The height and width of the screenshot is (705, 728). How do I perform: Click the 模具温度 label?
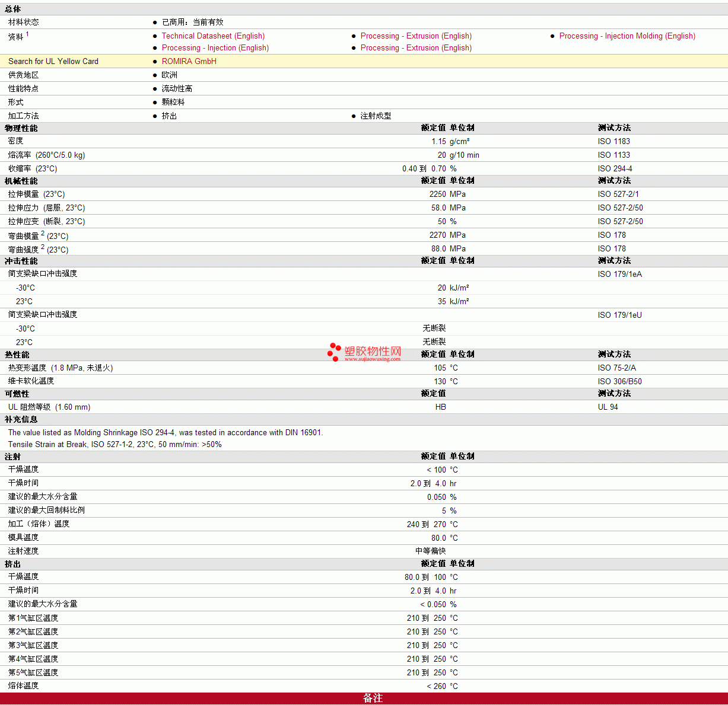point(24,538)
